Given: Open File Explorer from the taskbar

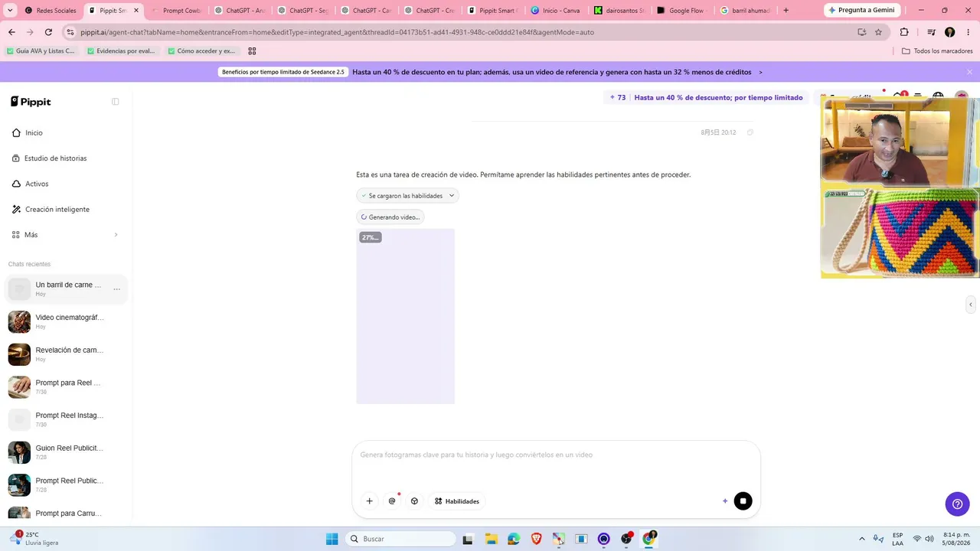Looking at the screenshot, I should pyautogui.click(x=491, y=539).
